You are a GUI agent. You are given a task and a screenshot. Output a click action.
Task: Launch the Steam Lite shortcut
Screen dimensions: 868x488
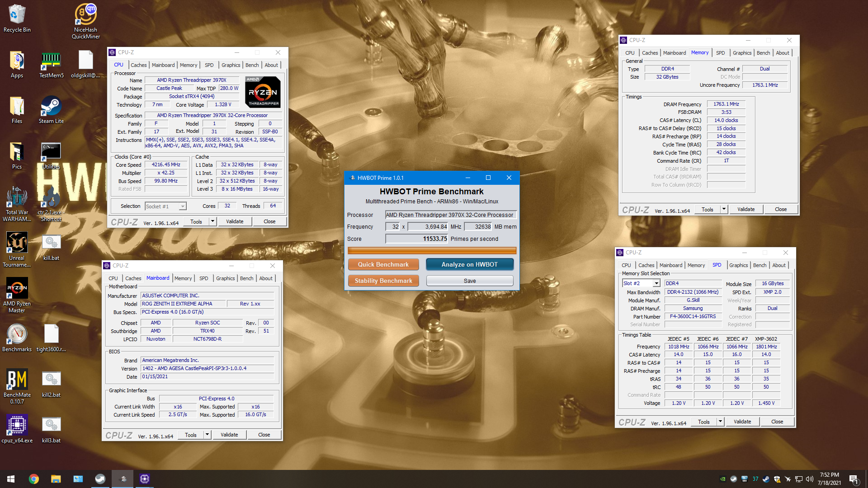point(51,110)
